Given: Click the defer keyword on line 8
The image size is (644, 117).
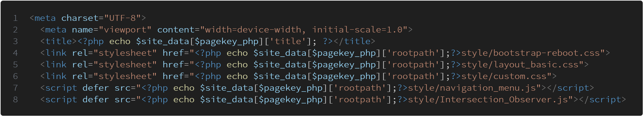Looking at the screenshot, I should click(x=96, y=100).
